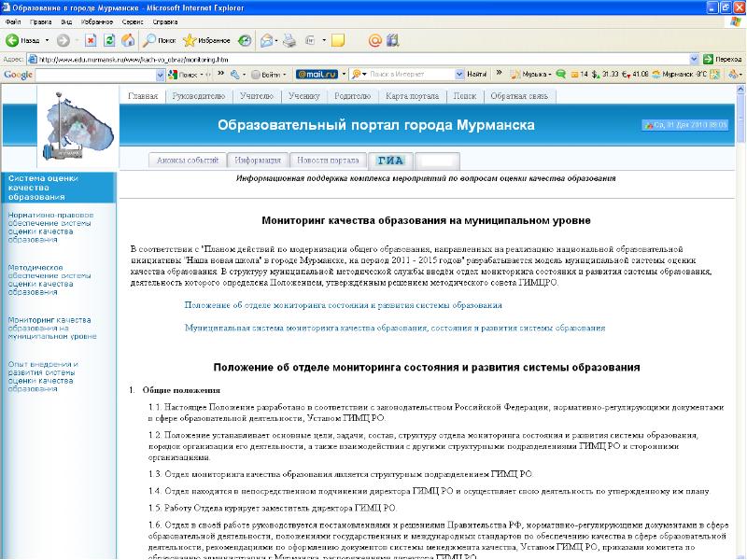The width and height of the screenshot is (747, 560).
Task: Open the Избранное menu in menu bar
Action: (98, 20)
